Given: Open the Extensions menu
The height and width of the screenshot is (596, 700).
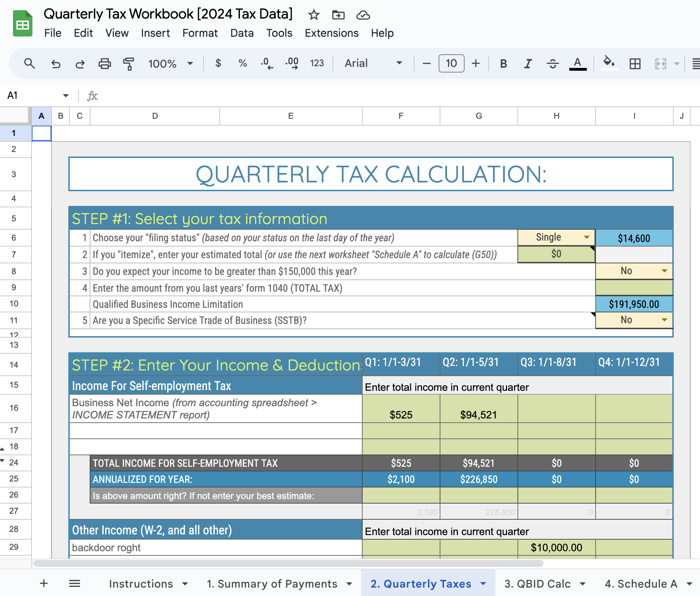Looking at the screenshot, I should click(x=331, y=33).
